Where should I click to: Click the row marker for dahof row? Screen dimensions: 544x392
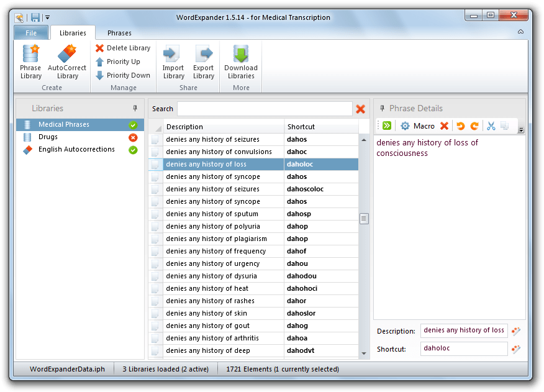(x=155, y=252)
